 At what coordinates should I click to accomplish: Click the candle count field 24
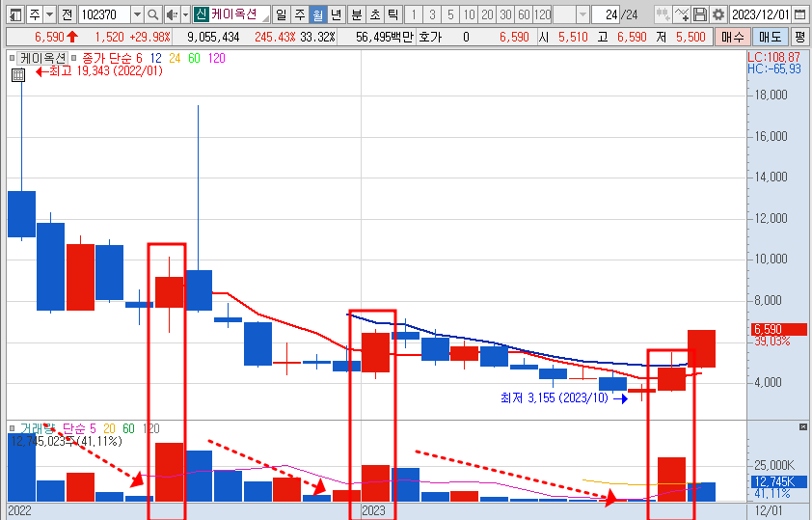pyautogui.click(x=607, y=14)
